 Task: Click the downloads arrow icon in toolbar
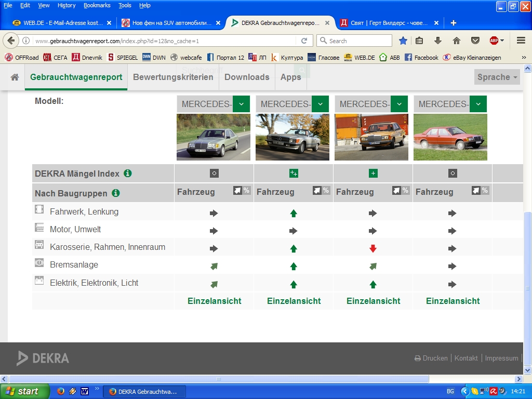(x=438, y=41)
